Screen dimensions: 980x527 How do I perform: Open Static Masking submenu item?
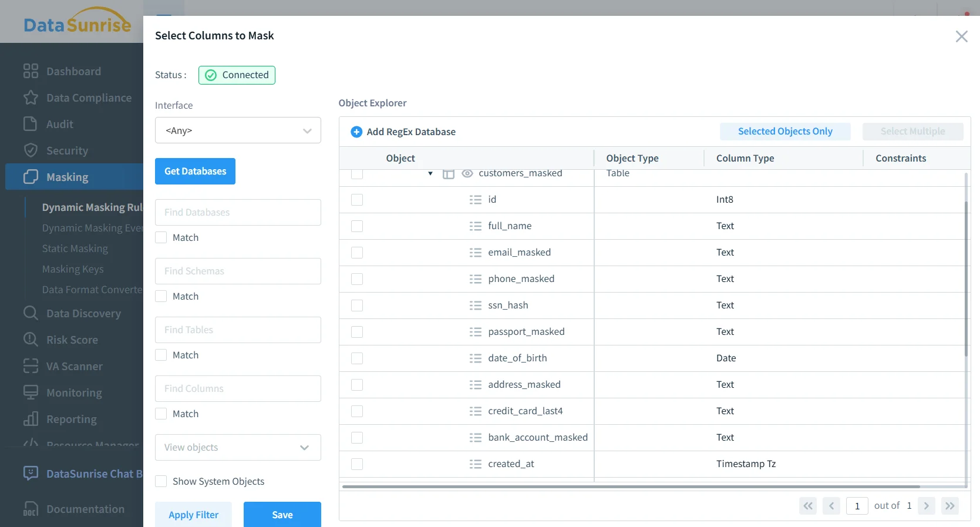(x=75, y=249)
